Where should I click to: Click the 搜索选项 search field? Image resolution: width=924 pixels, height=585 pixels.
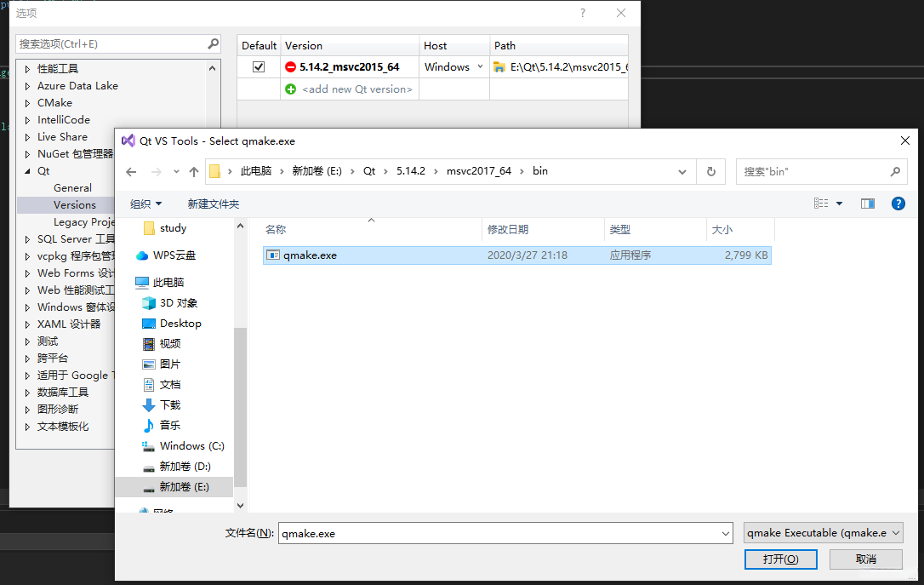click(112, 43)
